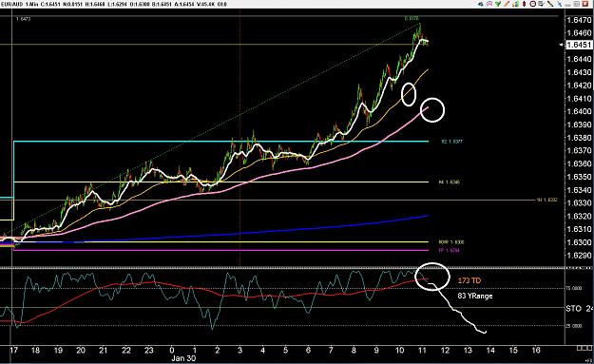
Task: Close the chart window with red X
Action: pyautogui.click(x=585, y=4)
